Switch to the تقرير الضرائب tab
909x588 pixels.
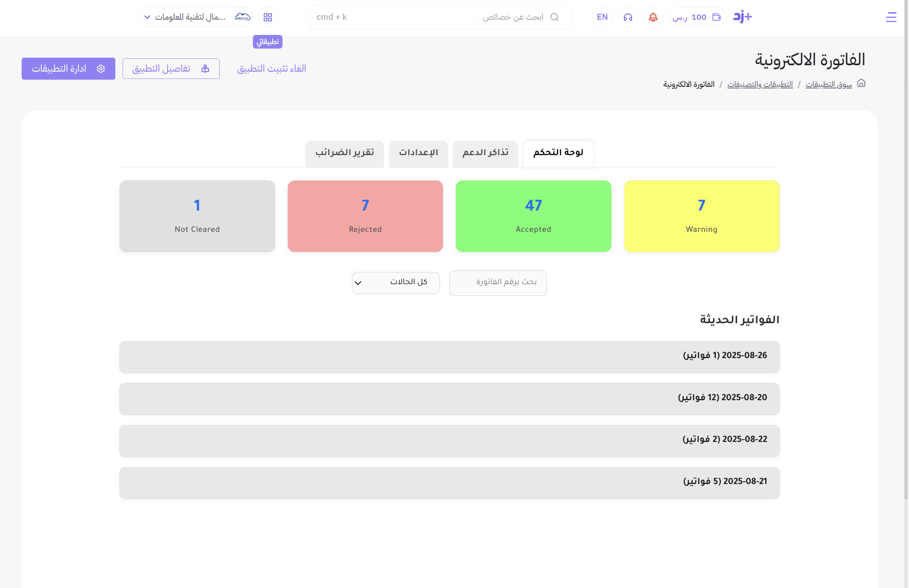pos(344,153)
